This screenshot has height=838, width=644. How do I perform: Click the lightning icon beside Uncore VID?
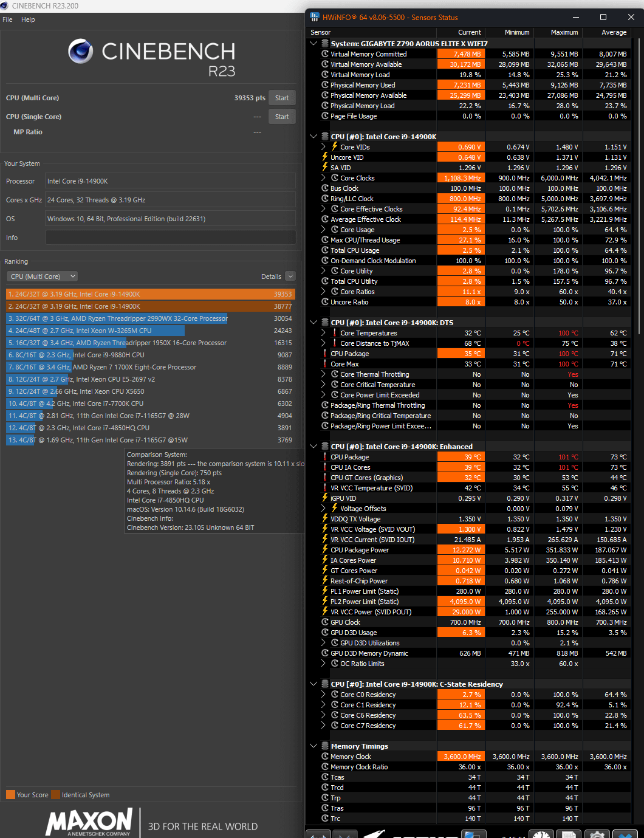coord(325,157)
